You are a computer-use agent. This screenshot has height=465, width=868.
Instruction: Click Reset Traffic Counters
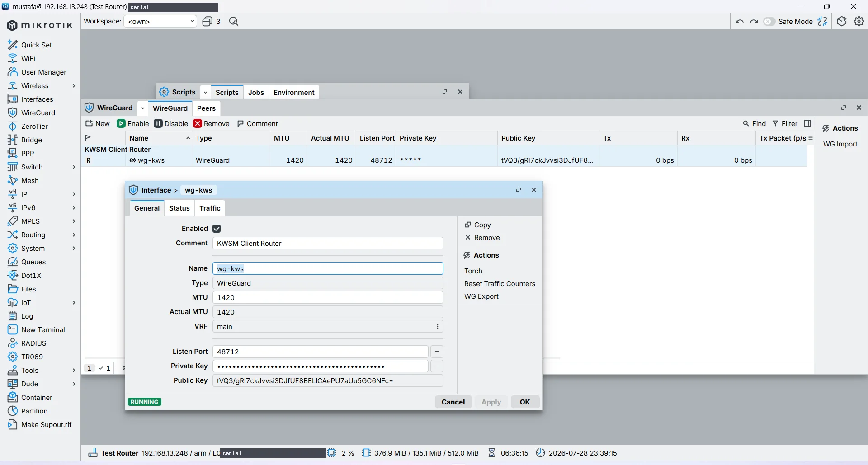(500, 283)
